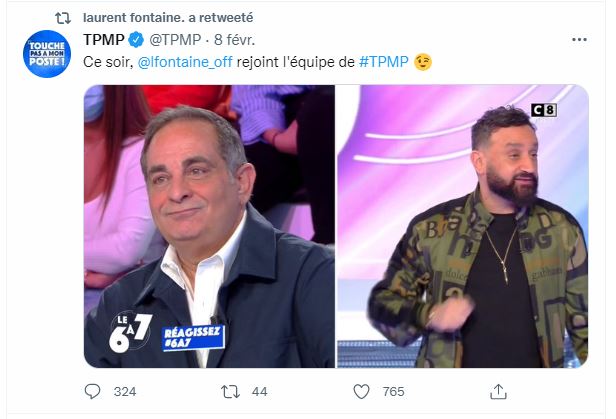Click the reply speech bubble icon
The image size is (616, 419).
93,391
